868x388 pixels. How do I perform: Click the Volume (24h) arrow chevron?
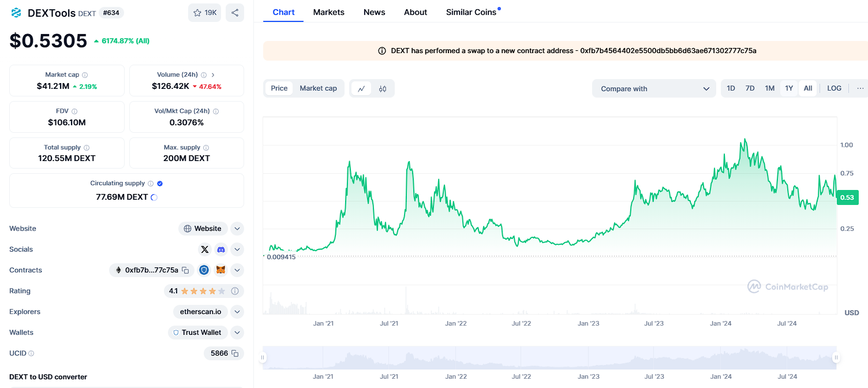(x=213, y=75)
